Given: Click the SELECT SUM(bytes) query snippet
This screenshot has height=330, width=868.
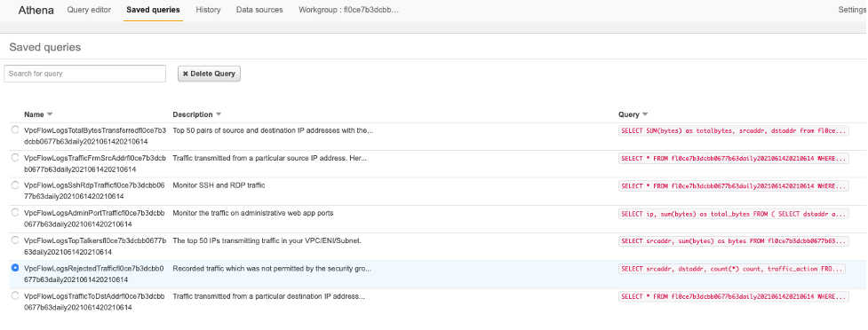Looking at the screenshot, I should click(734, 131).
